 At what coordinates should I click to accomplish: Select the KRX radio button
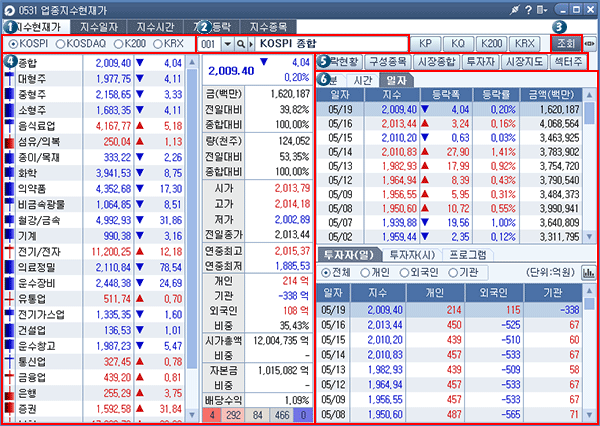(158, 44)
